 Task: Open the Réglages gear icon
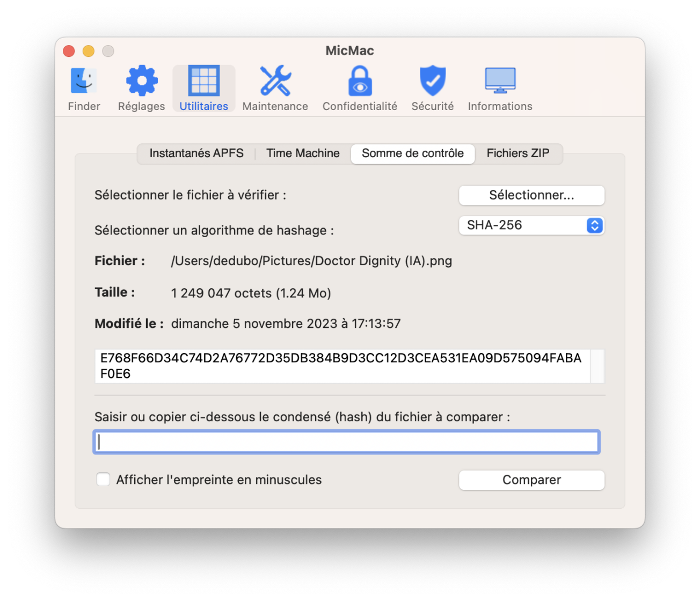pos(141,81)
